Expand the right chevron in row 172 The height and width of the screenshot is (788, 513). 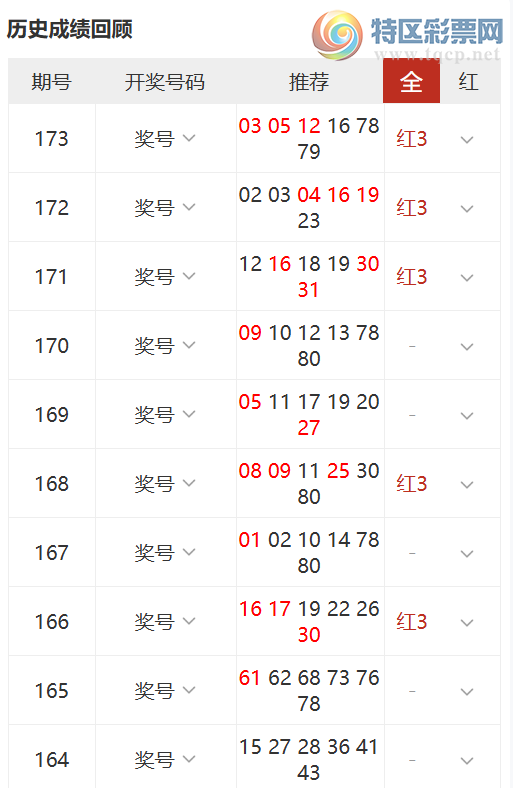(467, 209)
